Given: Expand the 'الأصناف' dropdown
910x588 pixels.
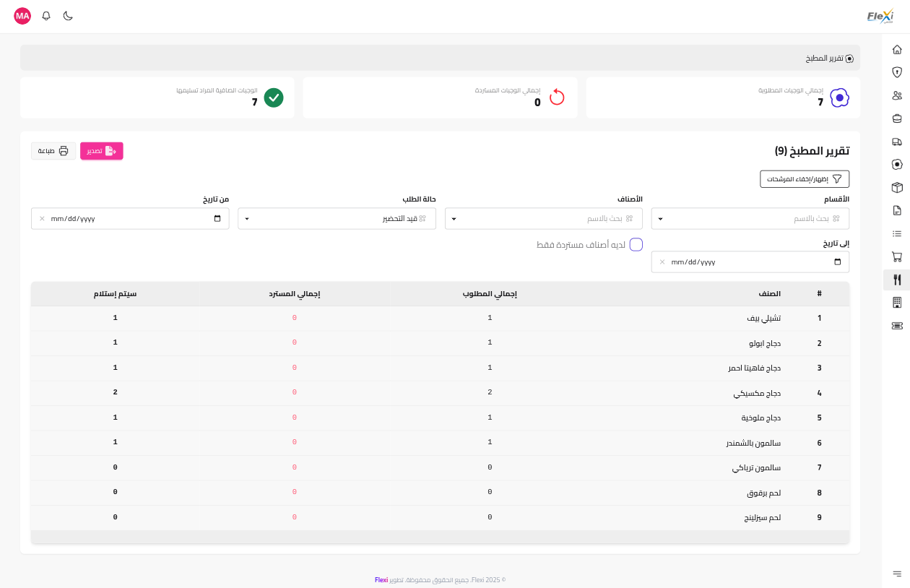Looking at the screenshot, I should click(x=543, y=219).
